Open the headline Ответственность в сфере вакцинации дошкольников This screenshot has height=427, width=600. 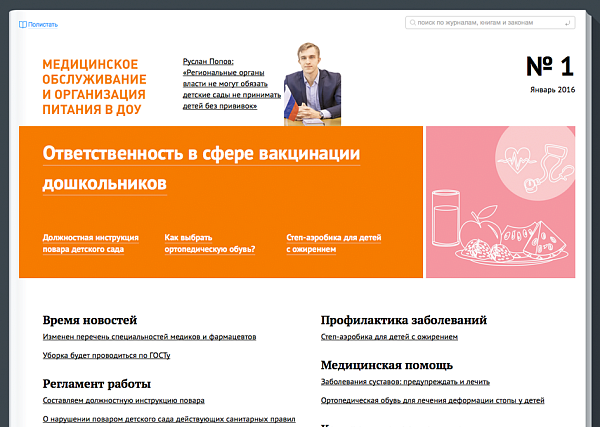201,168
